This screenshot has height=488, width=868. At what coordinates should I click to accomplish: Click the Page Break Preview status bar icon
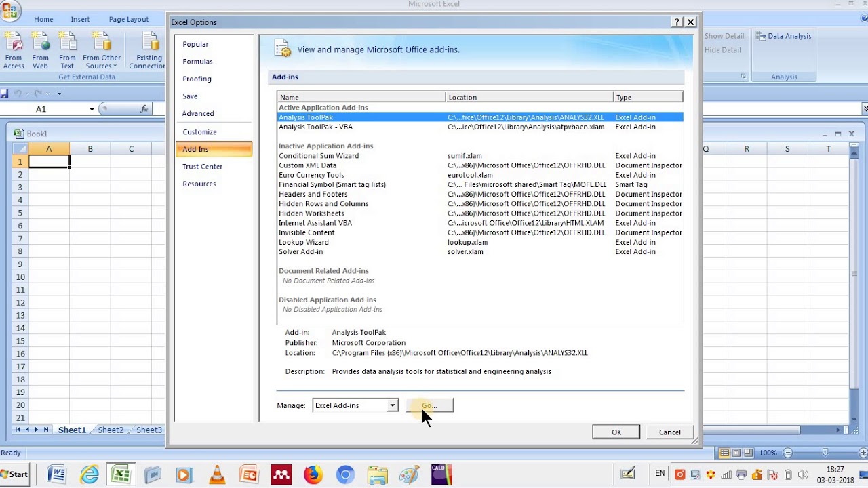click(x=749, y=453)
